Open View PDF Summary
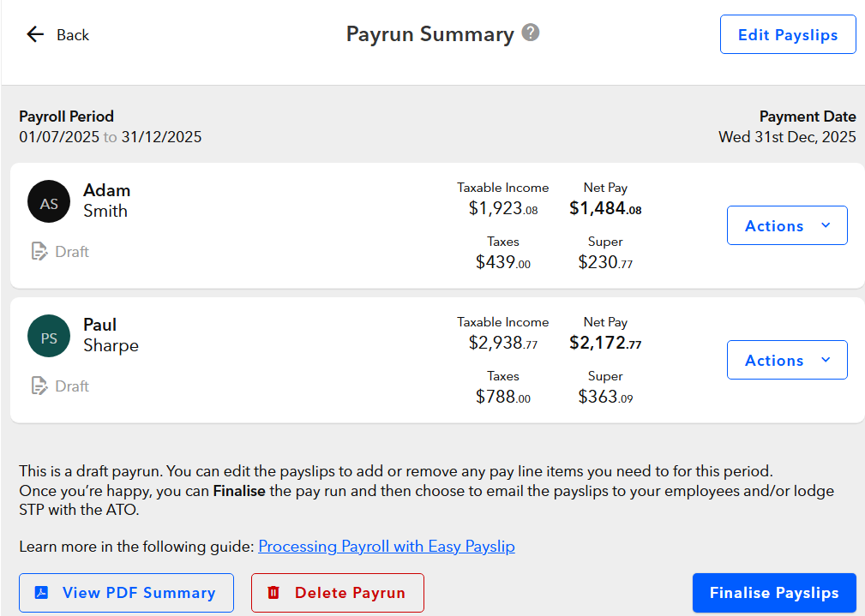Screen dimensions: 865x616 pyautogui.click(x=125, y=592)
